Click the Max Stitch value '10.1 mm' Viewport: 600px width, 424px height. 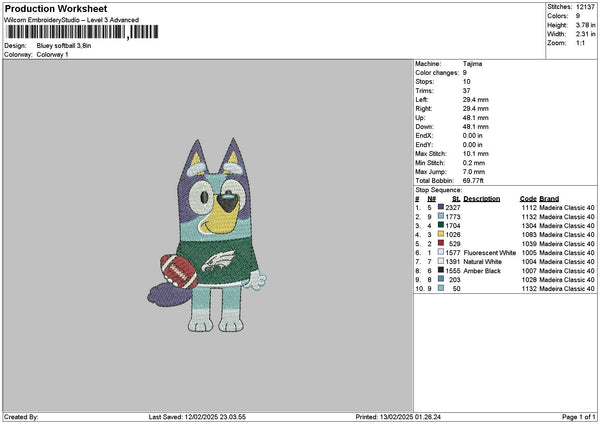coord(476,153)
